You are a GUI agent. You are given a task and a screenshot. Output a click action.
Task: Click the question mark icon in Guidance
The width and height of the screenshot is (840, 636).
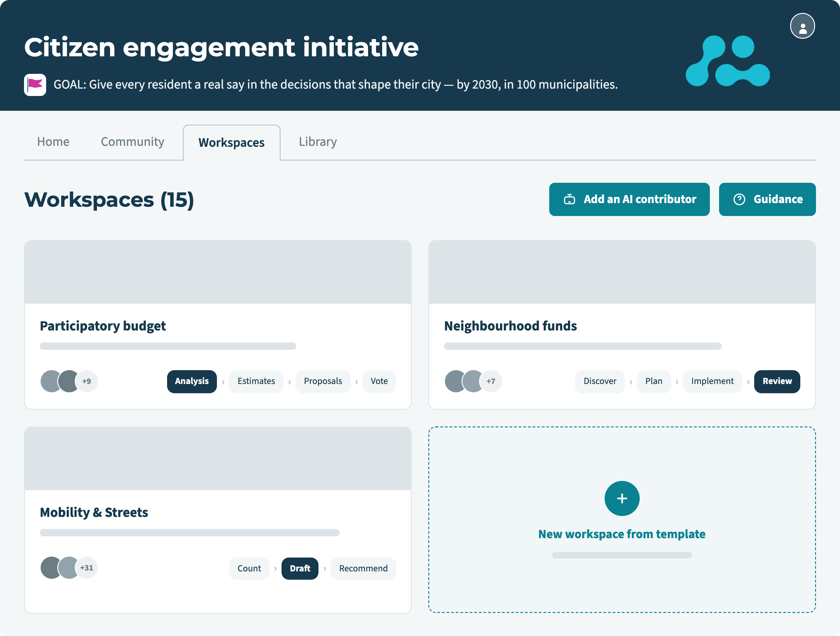pyautogui.click(x=739, y=199)
